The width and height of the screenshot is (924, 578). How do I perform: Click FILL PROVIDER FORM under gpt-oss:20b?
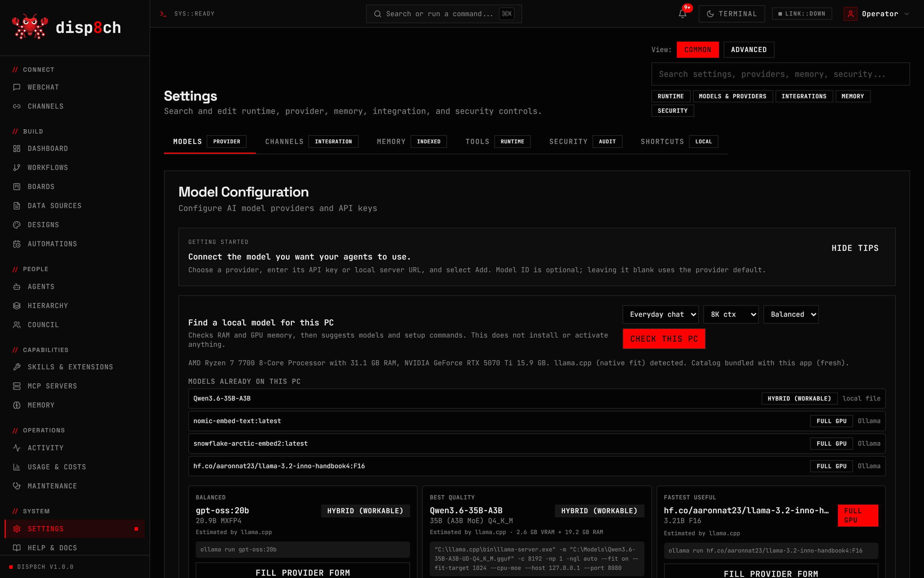[302, 571]
